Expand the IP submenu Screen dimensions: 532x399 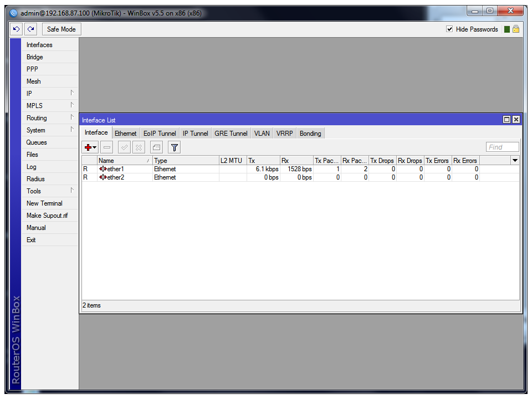[50, 94]
